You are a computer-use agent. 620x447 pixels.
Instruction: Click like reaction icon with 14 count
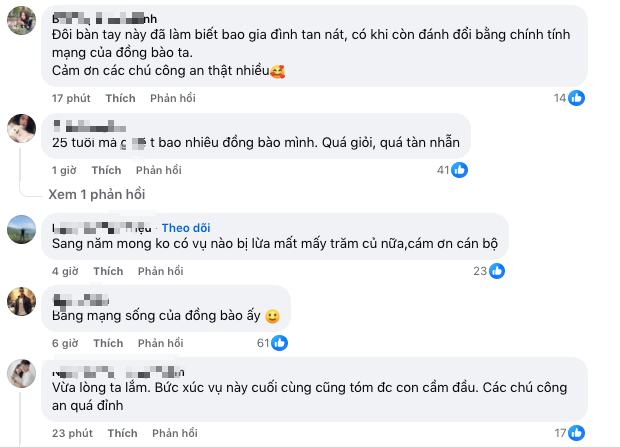pyautogui.click(x=576, y=98)
